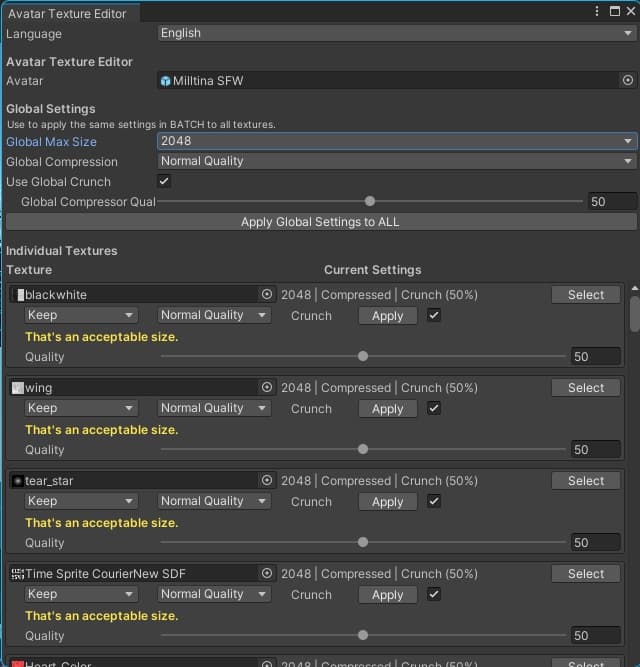This screenshot has width=640, height=667.
Task: Open object picker for blackwhite texture
Action: (x=267, y=295)
